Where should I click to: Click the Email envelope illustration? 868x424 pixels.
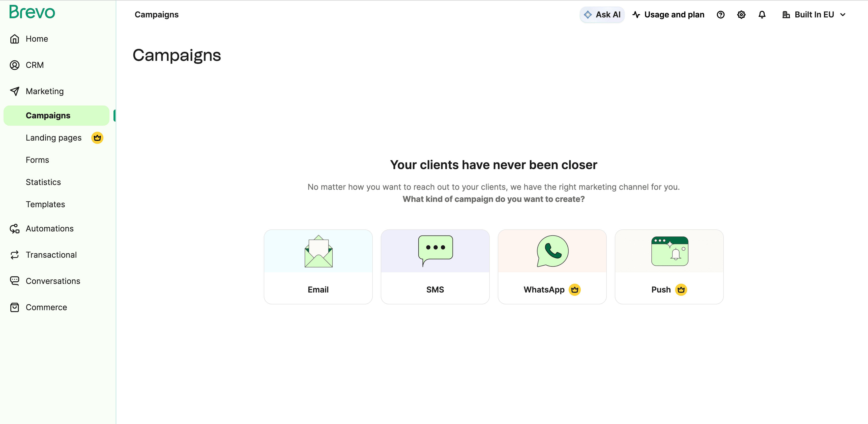(318, 251)
